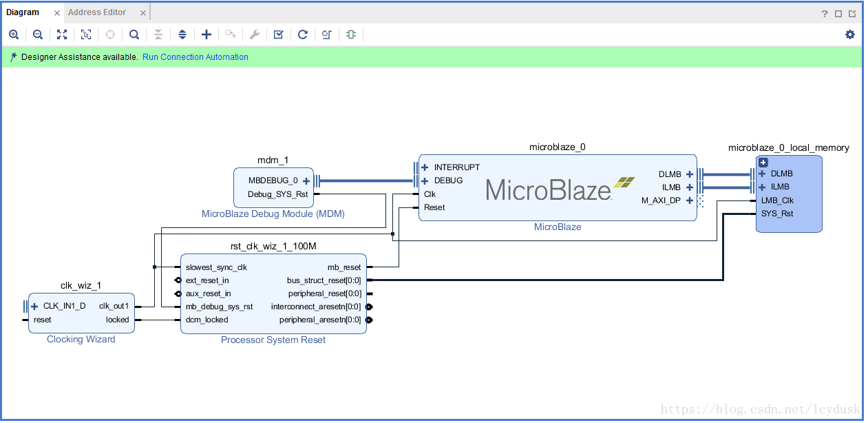Click the MicroBlaze block caption below block
This screenshot has height=423, width=868.
(x=558, y=227)
